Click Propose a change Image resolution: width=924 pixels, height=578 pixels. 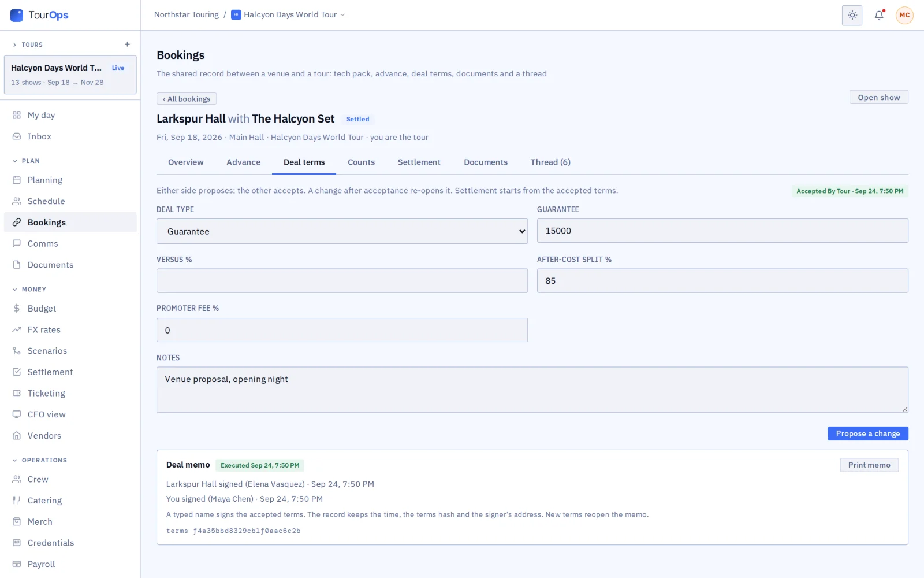867,433
